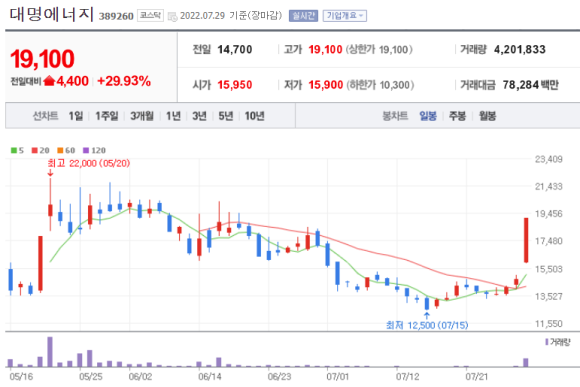Click the 최저 12,500 (07/15) marker
580x387 pixels.
[427, 325]
